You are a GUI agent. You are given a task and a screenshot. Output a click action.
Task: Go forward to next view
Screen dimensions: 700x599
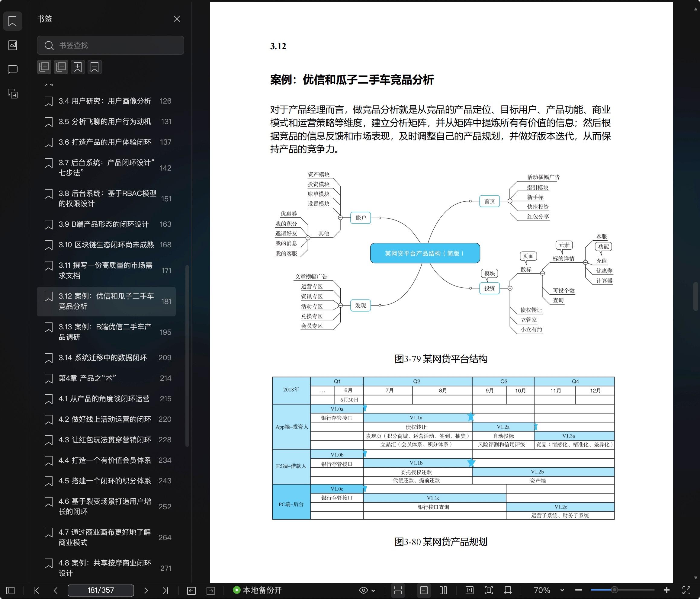(211, 591)
